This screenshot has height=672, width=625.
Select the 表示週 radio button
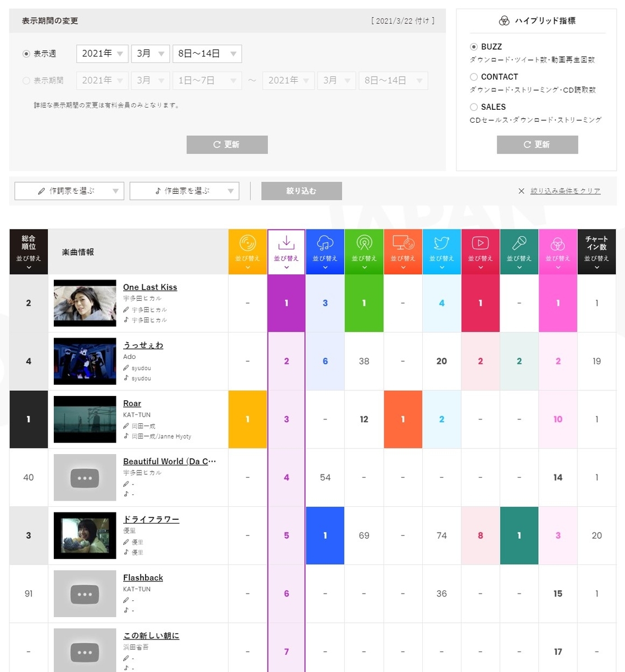[x=26, y=54]
